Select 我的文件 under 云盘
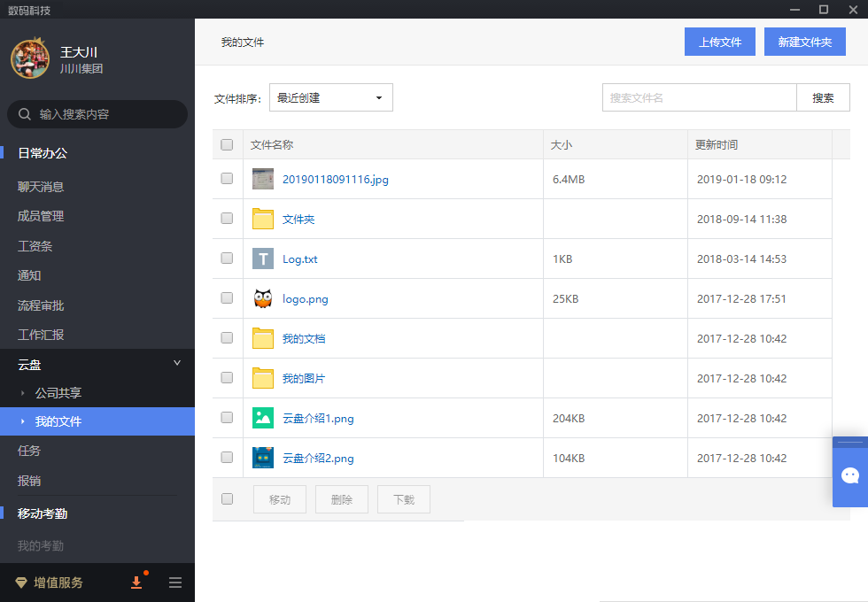Image resolution: width=868 pixels, height=602 pixels. pyautogui.click(x=97, y=421)
